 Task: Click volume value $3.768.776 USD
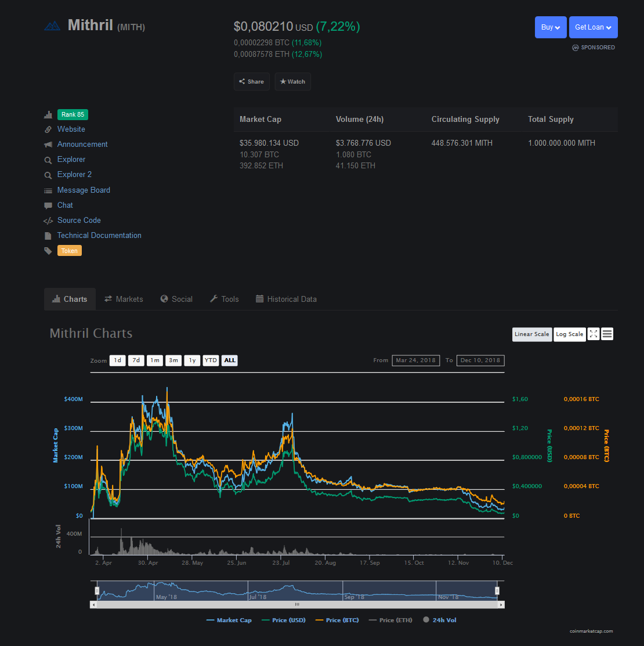(363, 143)
